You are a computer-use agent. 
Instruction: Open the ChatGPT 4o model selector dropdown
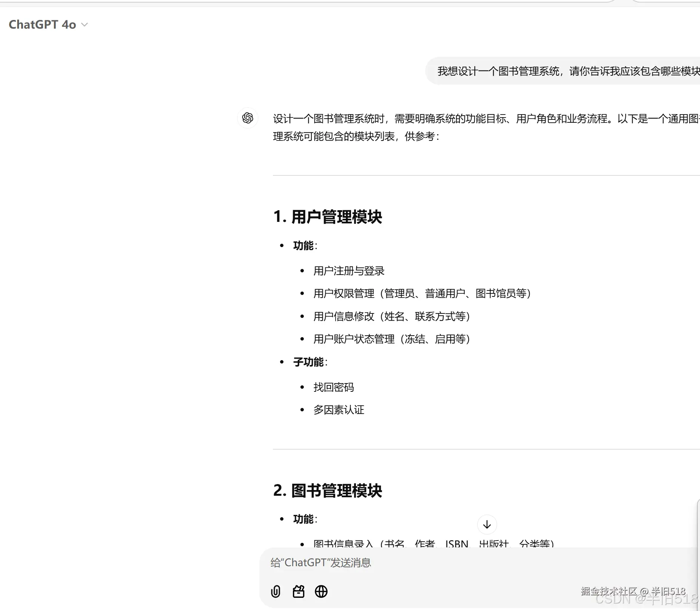[x=48, y=24]
